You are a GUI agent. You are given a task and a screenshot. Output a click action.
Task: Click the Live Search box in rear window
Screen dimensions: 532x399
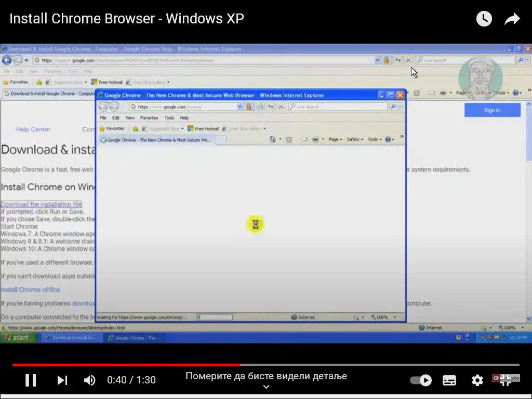pyautogui.click(x=465, y=60)
